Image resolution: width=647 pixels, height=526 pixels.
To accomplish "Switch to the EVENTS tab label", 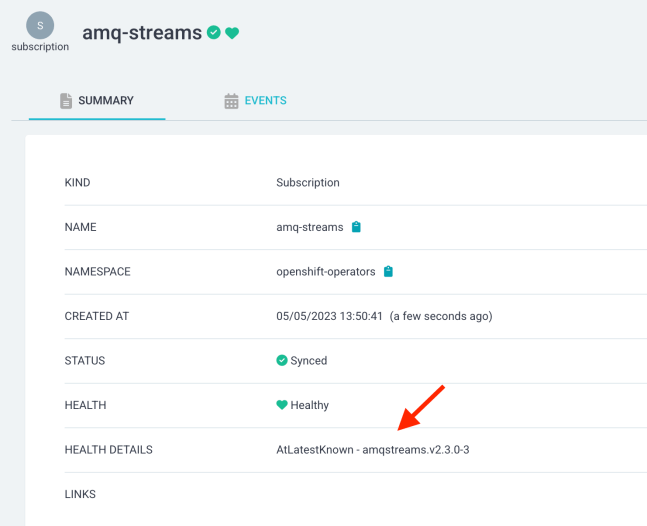I will tap(266, 101).
